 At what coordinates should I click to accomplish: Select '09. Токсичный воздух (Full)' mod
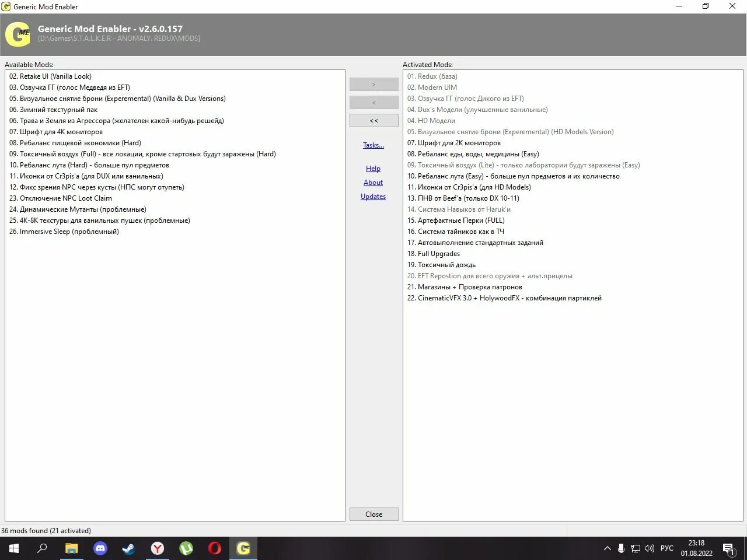tap(142, 154)
